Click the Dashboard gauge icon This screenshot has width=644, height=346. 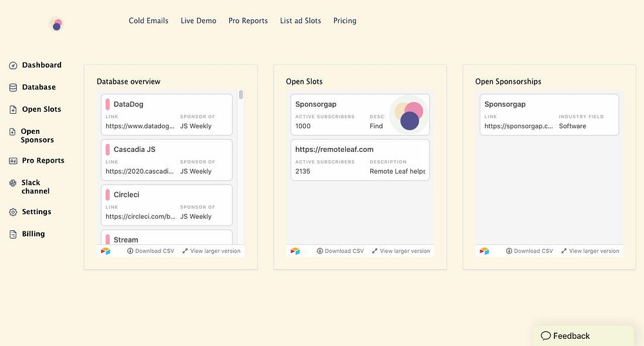[x=13, y=65]
